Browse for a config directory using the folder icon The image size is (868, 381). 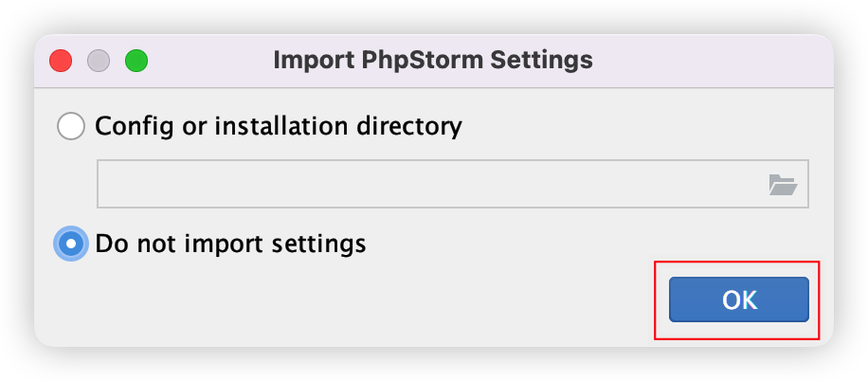(x=783, y=185)
